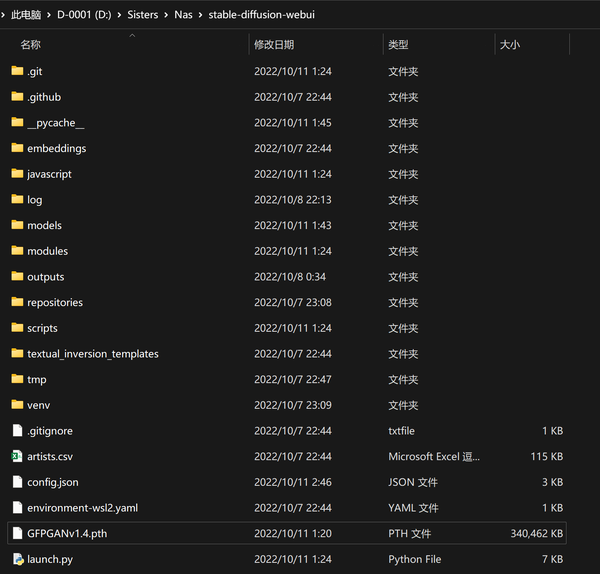Sort by the 名称 column header
Viewport: 600px width, 574px height.
(30, 44)
